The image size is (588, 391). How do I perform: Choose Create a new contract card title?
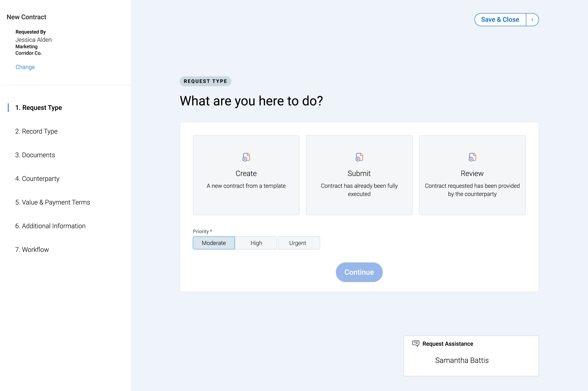pyautogui.click(x=246, y=173)
